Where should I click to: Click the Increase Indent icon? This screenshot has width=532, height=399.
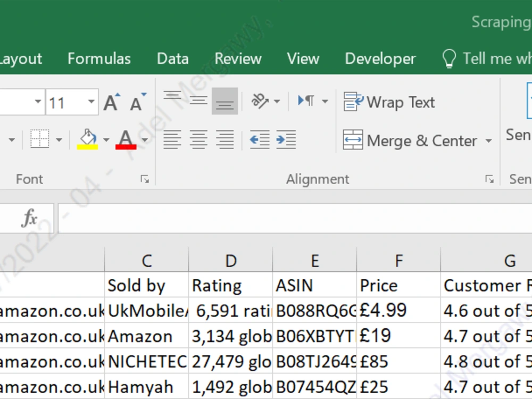click(x=287, y=139)
